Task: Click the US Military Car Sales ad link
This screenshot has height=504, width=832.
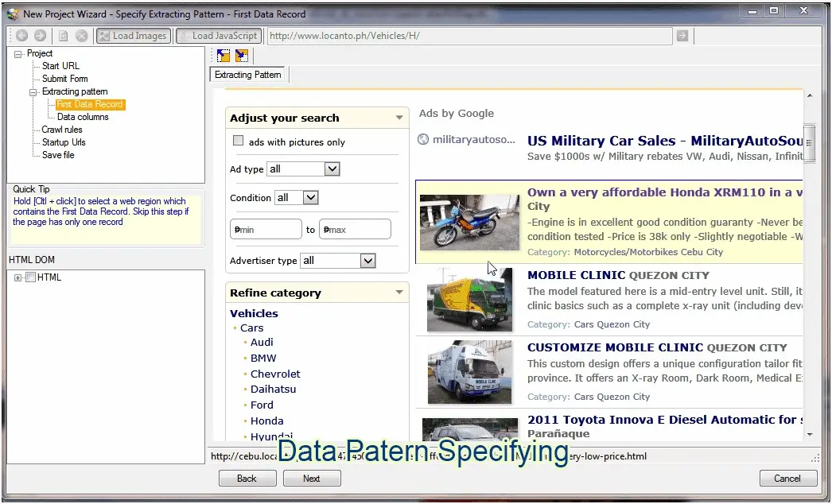Action: point(664,141)
